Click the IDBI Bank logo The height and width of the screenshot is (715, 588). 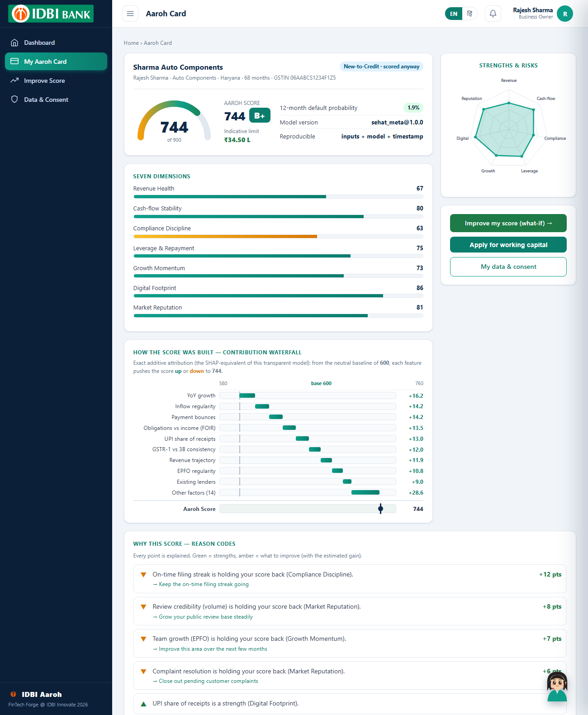click(x=51, y=14)
